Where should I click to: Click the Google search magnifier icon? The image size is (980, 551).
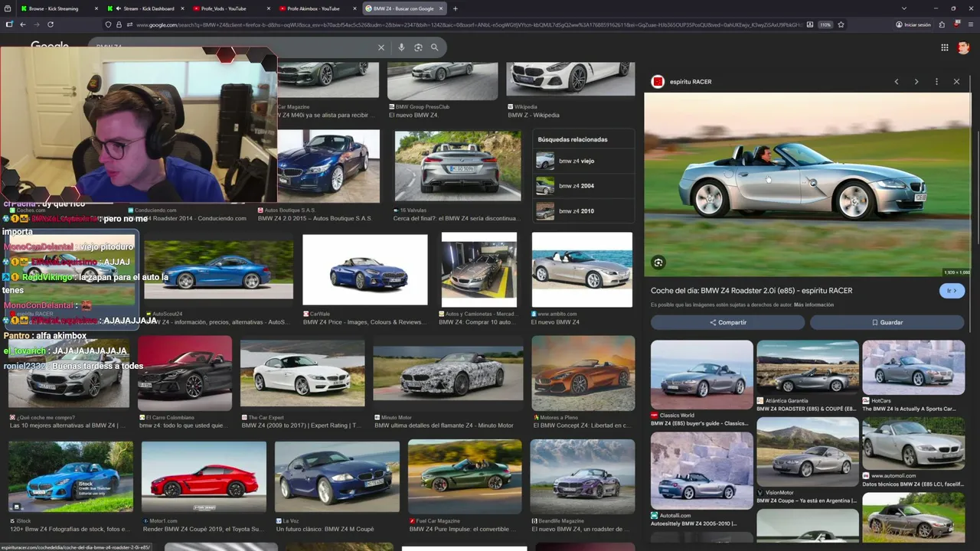coord(435,47)
